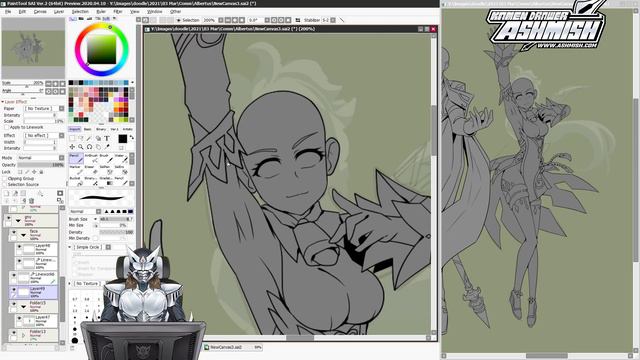
Task: Select the Eraser tool
Action: [x=91, y=170]
